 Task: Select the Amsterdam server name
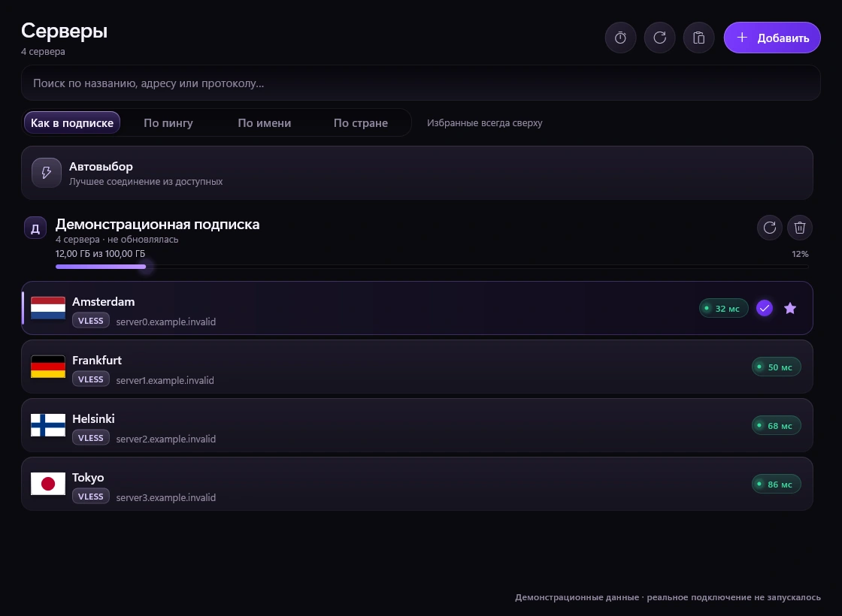tap(103, 301)
